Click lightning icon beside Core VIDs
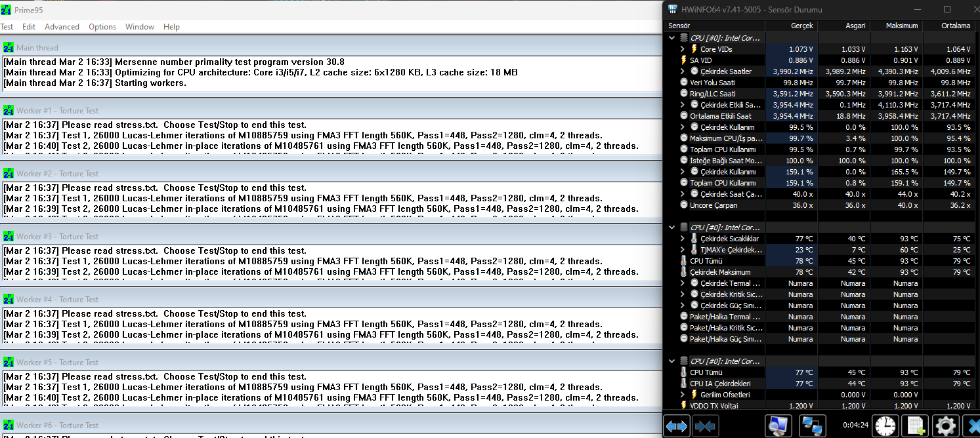The width and height of the screenshot is (980, 438). pos(694,49)
